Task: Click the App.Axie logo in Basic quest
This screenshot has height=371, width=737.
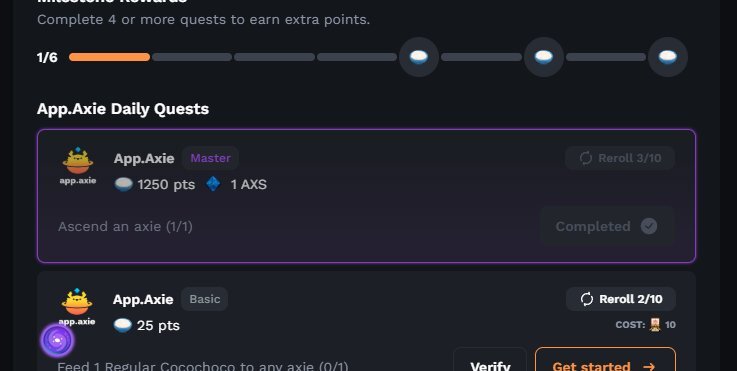Action: pyautogui.click(x=77, y=307)
